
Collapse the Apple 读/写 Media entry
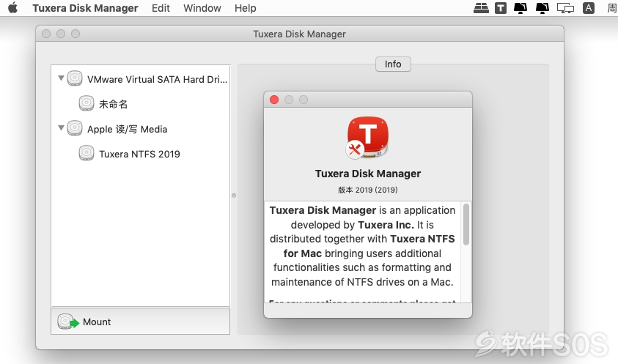[x=61, y=127]
